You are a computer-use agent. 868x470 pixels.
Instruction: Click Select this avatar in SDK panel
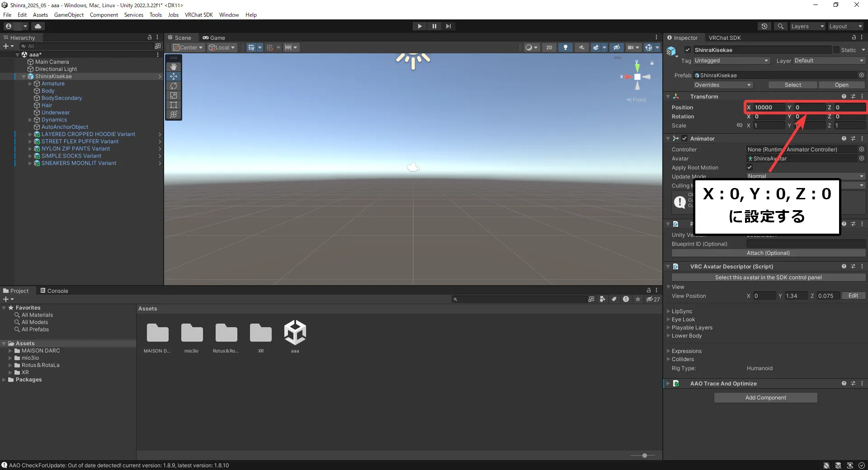click(x=768, y=277)
